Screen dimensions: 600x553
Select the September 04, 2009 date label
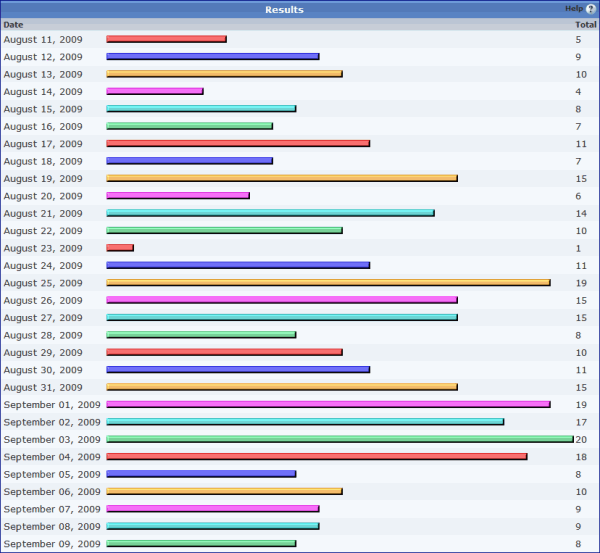pyautogui.click(x=52, y=457)
